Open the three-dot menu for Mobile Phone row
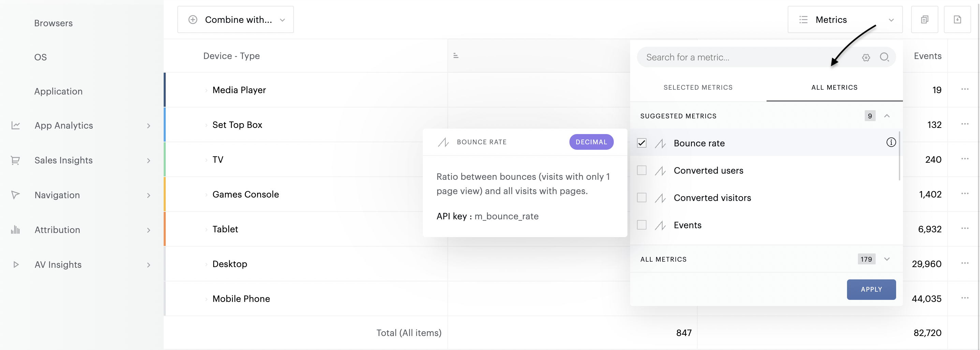980x350 pixels. click(x=964, y=298)
